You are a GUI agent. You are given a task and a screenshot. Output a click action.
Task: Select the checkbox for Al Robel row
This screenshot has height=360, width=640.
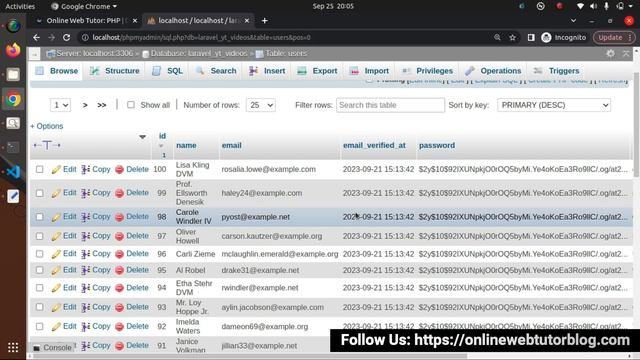point(40,270)
